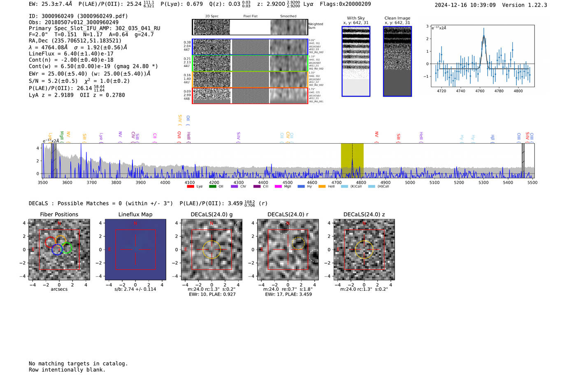Click the orange HeII legend swatch
Image resolution: width=576 pixels, height=392 pixels.
point(322,186)
